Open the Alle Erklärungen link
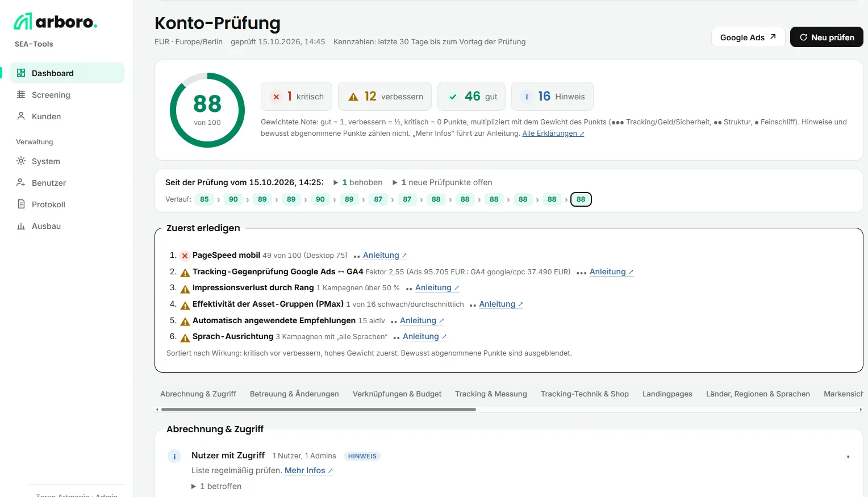 click(x=553, y=133)
